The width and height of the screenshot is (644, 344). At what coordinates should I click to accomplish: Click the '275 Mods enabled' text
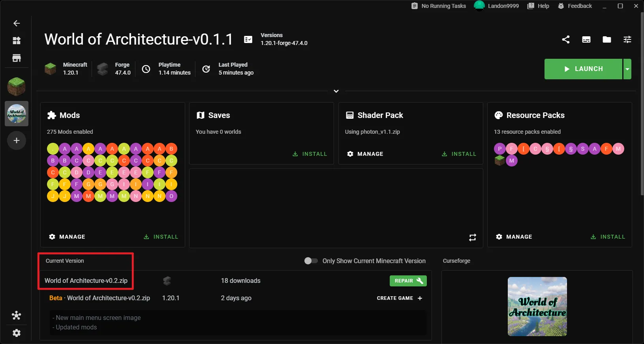[x=70, y=132]
